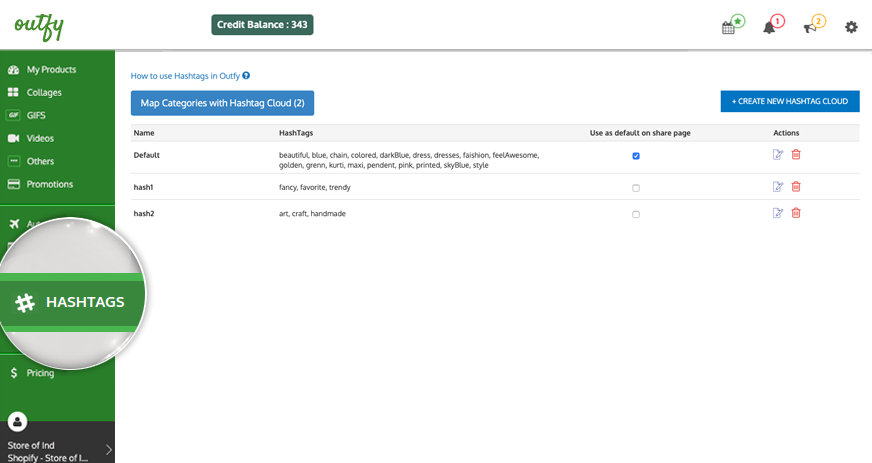Image resolution: width=872 pixels, height=463 pixels.
Task: Click the Others sidebar icon
Action: [13, 161]
